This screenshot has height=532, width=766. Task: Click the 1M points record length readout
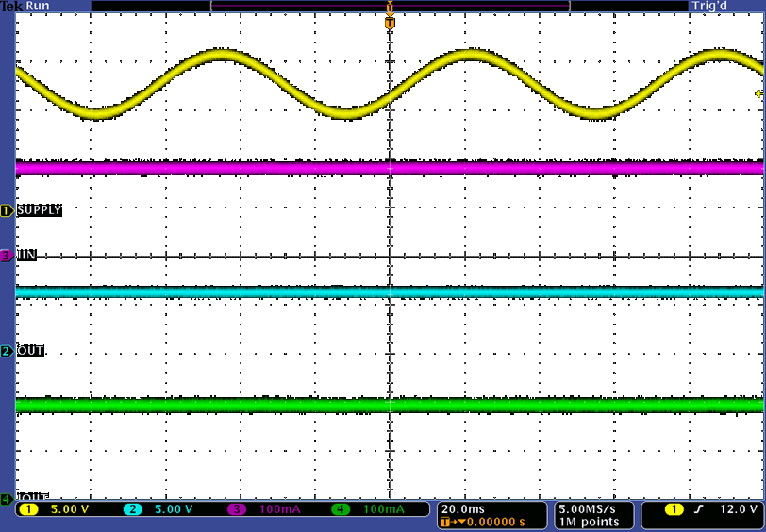pyautogui.click(x=589, y=522)
